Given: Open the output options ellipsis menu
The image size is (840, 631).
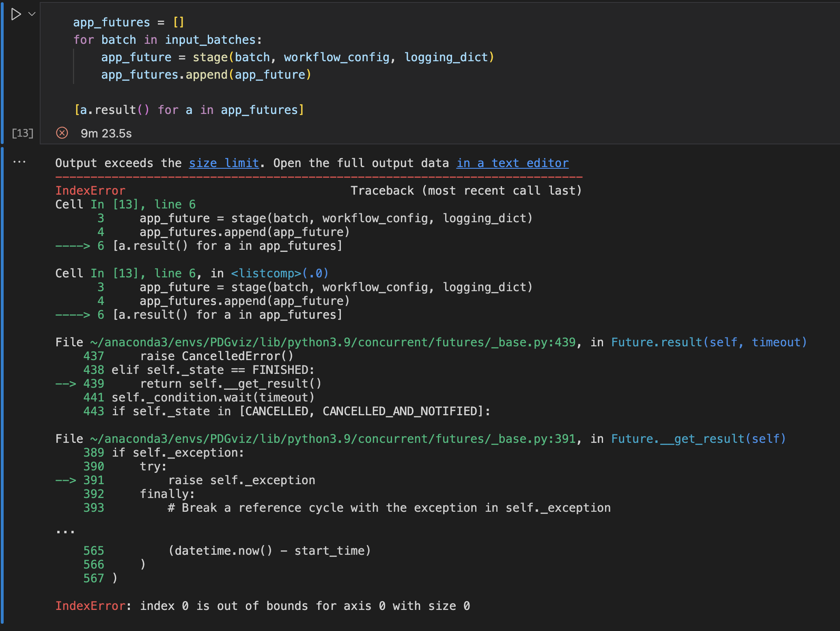Looking at the screenshot, I should click(x=19, y=161).
